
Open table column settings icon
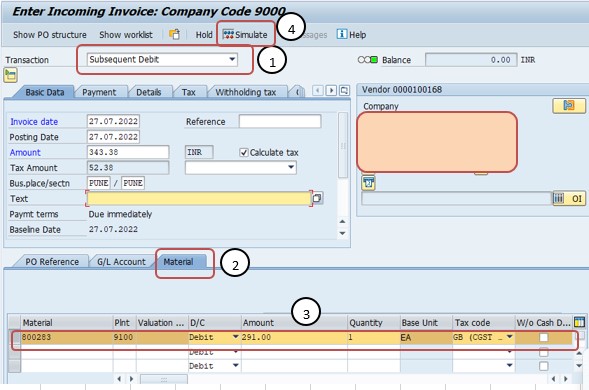coord(579,322)
